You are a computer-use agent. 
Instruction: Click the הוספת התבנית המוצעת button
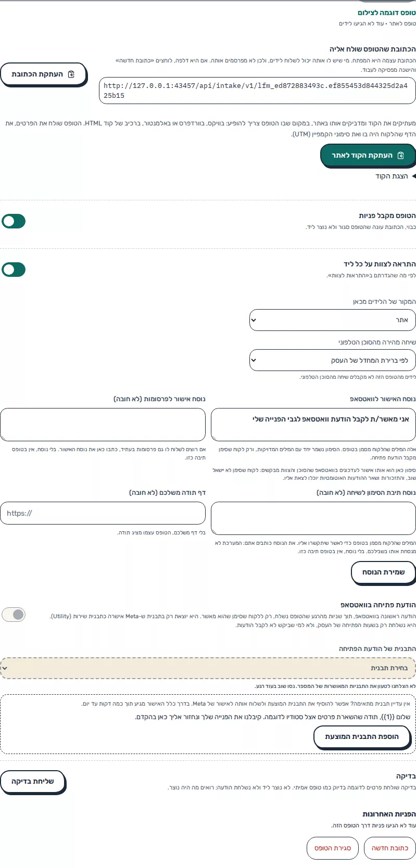pos(362,736)
